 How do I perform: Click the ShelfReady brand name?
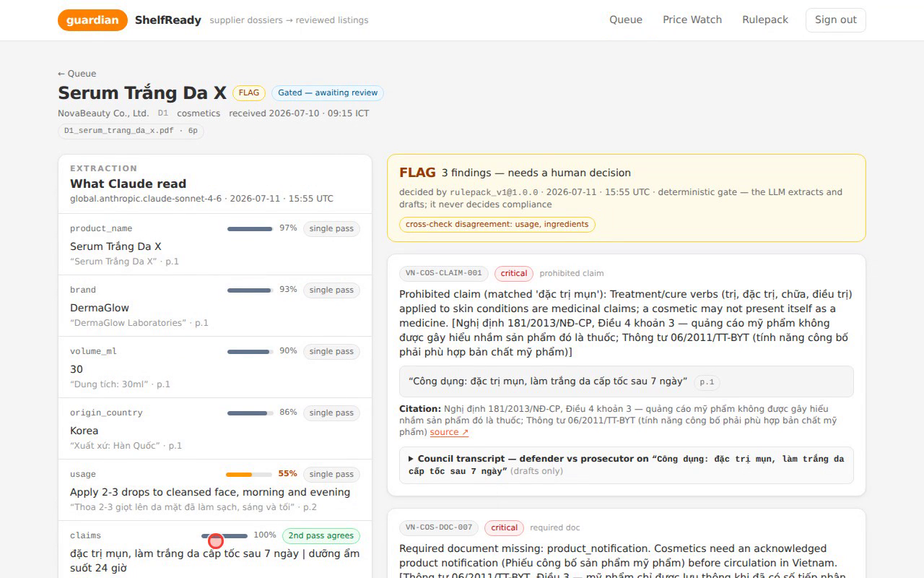click(168, 20)
